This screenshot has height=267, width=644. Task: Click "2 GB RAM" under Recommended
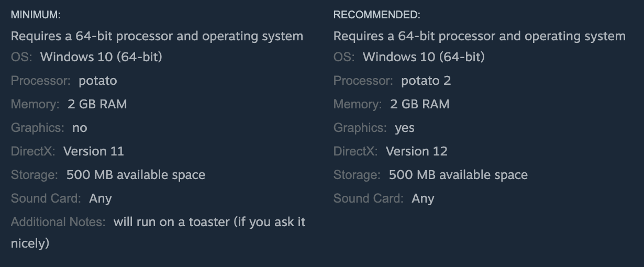[x=420, y=104]
